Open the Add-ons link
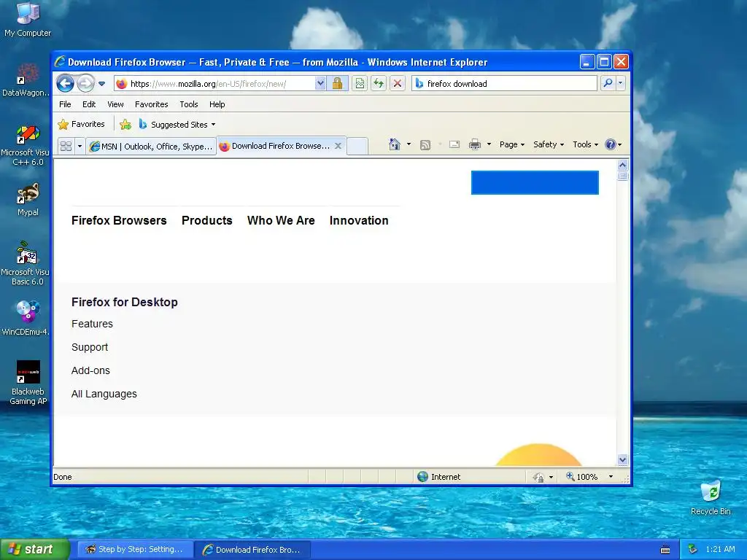Screen dimensions: 747x560 [x=90, y=370]
